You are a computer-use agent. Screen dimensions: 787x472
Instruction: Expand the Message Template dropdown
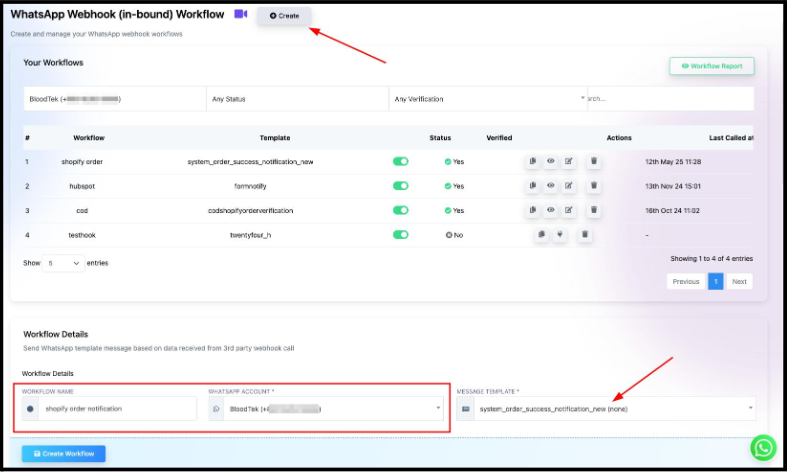coord(605,409)
